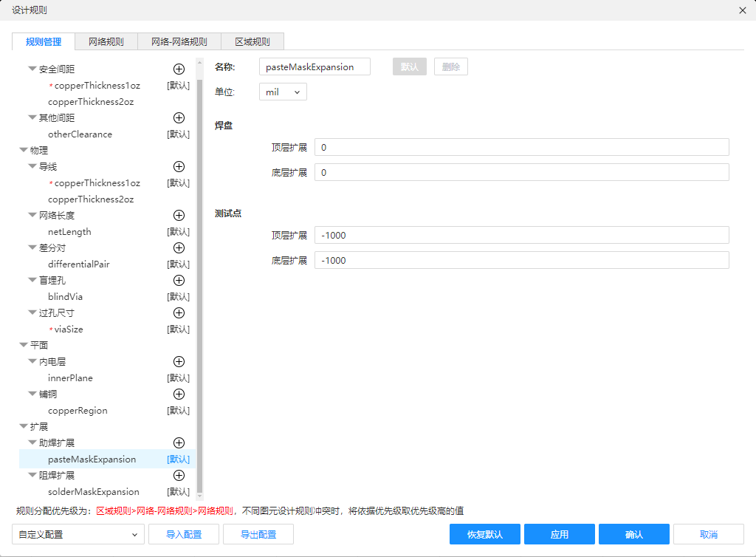Open the 自定义配置 dropdown
This screenshot has width=756, height=557.
78,534
